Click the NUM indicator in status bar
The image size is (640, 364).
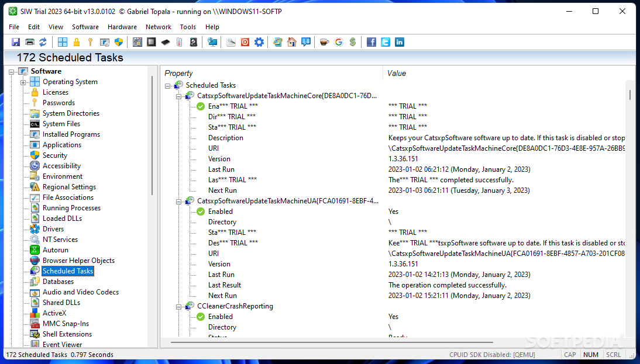click(x=591, y=355)
